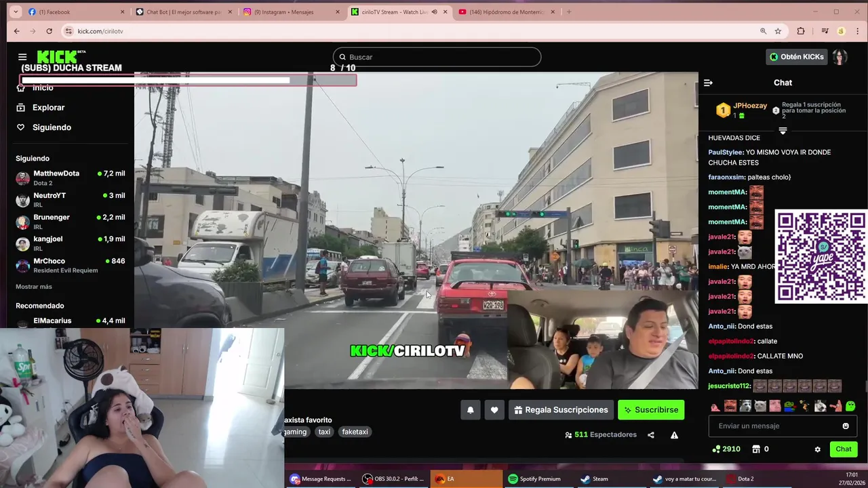Click the green Chat send button
Screen dimensions: 868x488
coord(844,449)
